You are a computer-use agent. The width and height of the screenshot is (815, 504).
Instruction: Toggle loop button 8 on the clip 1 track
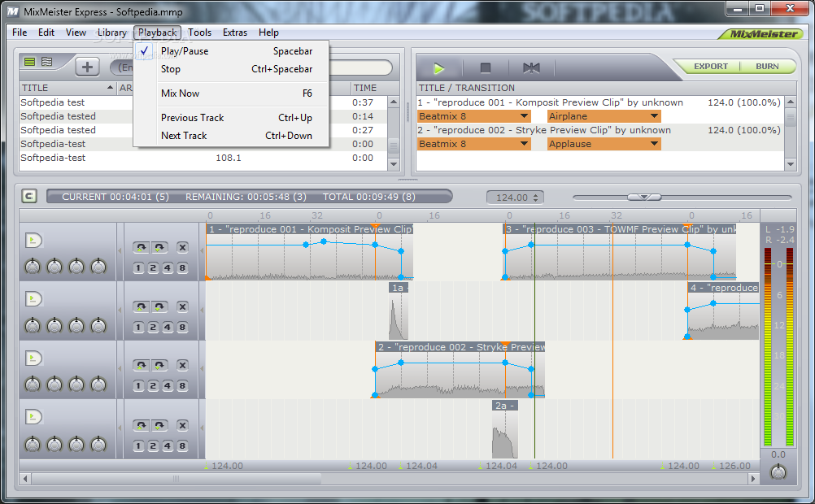(x=182, y=268)
